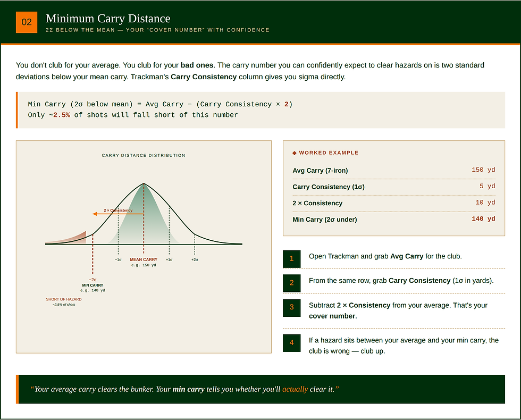Click the orange "02" section badge

click(27, 22)
